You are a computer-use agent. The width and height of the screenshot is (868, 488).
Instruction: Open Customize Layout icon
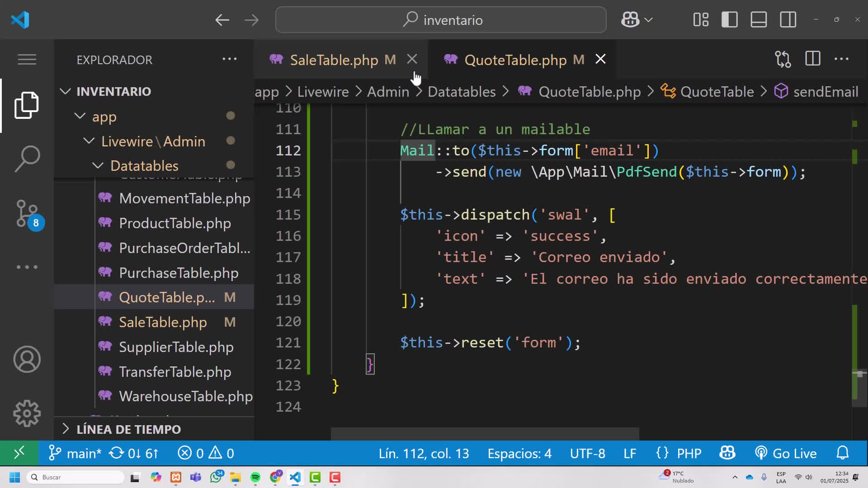click(x=701, y=20)
